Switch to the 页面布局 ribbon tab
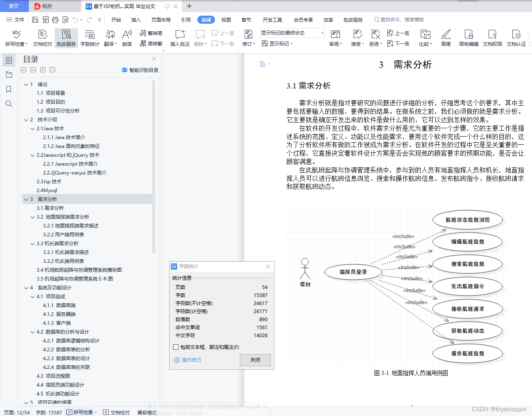Image resolution: width=532 pixels, height=416 pixels. (x=161, y=20)
